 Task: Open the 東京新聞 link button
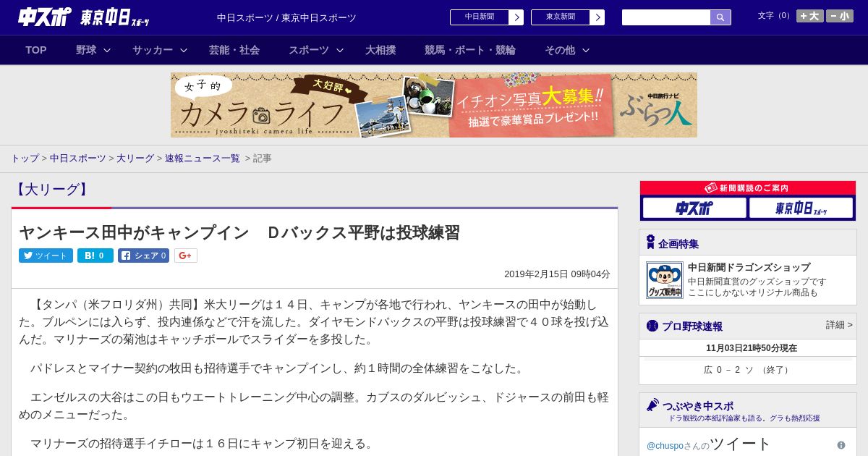(568, 17)
